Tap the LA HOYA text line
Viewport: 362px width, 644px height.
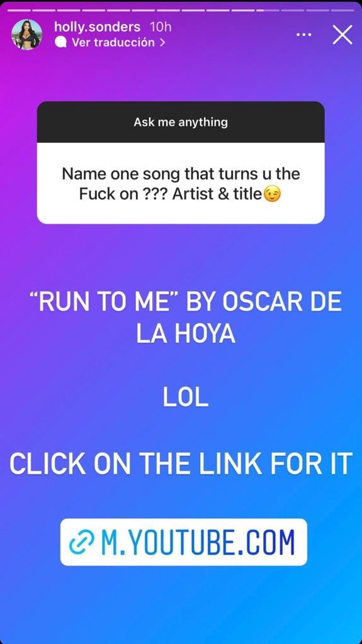[186, 335]
